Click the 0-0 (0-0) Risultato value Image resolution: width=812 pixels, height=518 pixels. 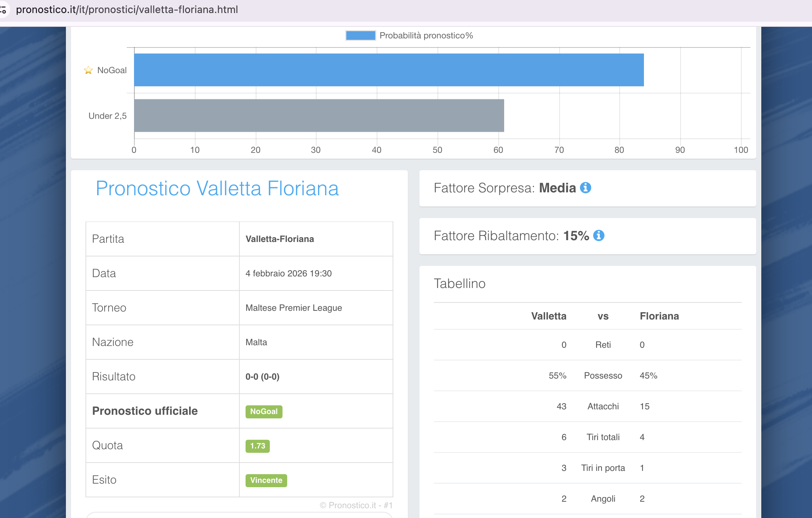coord(262,377)
